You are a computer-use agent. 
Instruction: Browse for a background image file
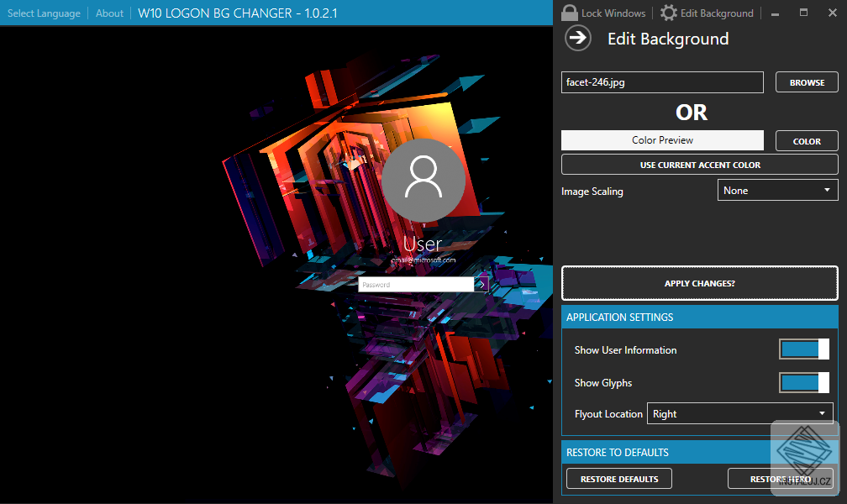(807, 82)
